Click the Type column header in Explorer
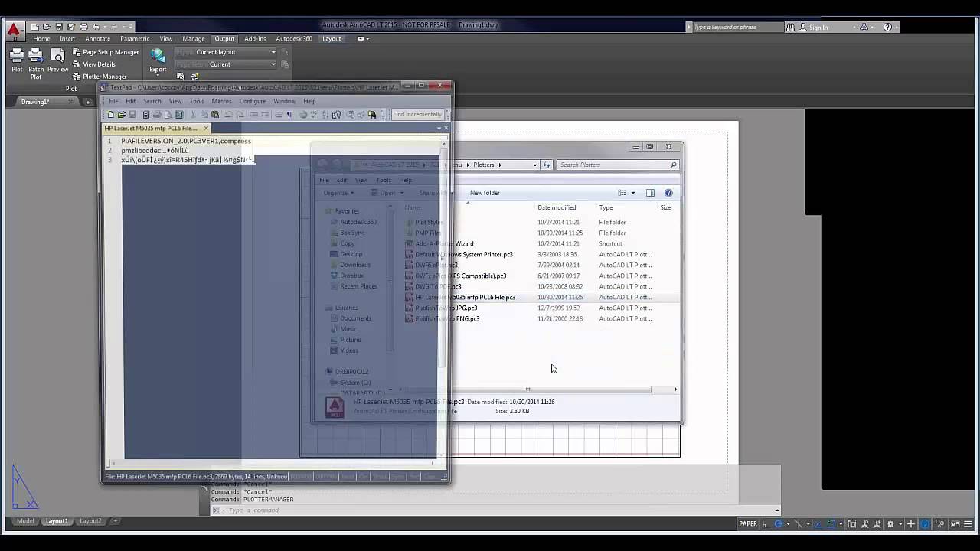Viewport: 980px width, 551px height. coord(606,207)
